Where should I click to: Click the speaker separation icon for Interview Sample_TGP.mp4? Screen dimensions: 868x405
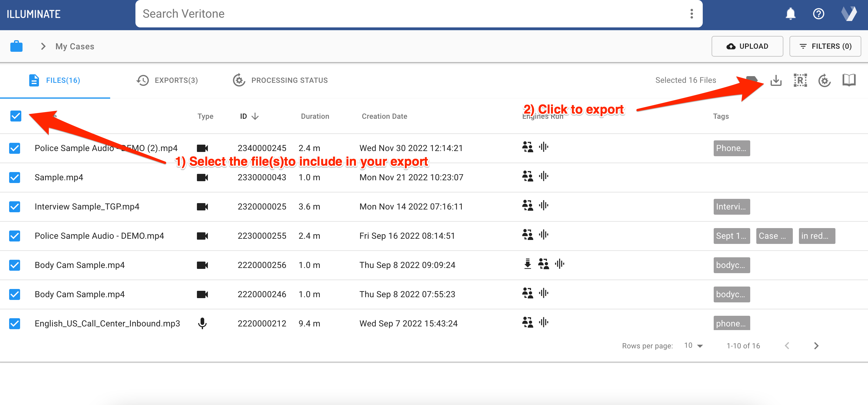click(528, 205)
